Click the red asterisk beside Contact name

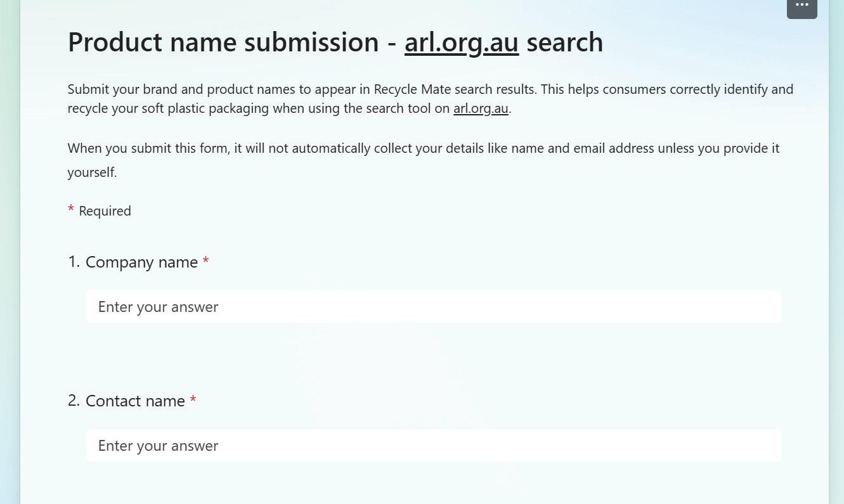(193, 400)
